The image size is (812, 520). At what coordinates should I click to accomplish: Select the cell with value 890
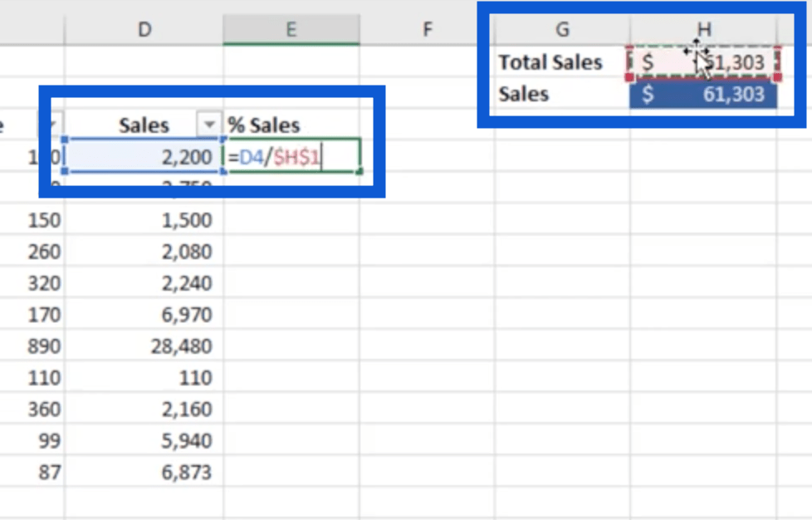[x=32, y=346]
